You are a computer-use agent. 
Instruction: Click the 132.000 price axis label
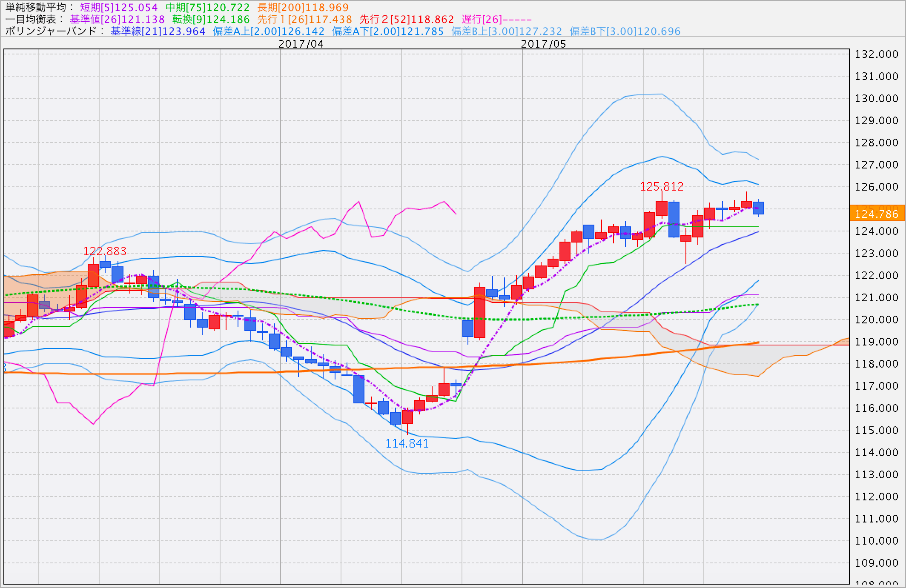click(x=877, y=54)
